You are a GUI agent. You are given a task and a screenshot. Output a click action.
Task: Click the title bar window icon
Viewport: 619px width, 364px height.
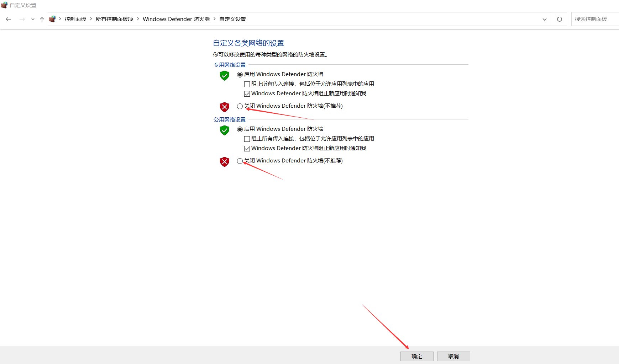coord(4,5)
